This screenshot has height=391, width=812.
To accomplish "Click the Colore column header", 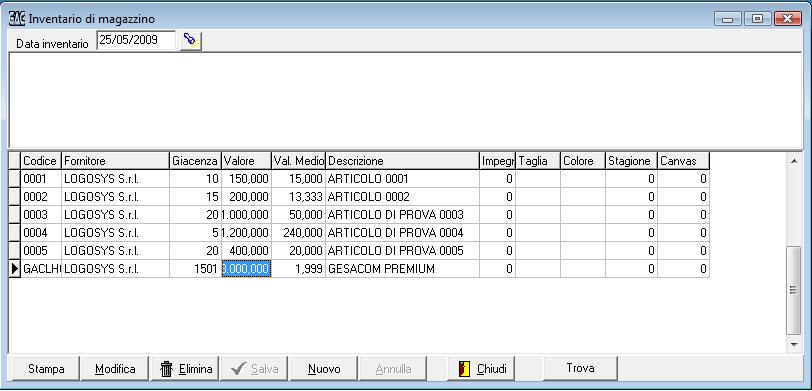I will (x=583, y=161).
